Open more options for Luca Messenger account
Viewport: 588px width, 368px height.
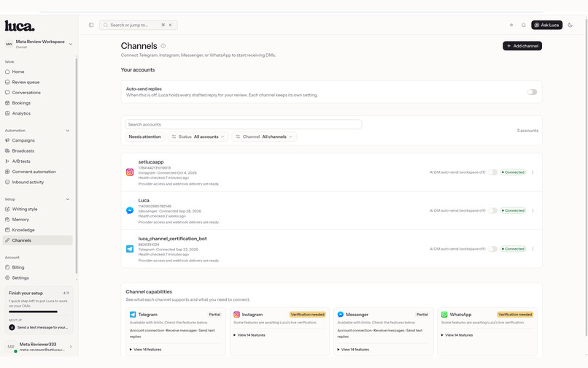point(533,211)
